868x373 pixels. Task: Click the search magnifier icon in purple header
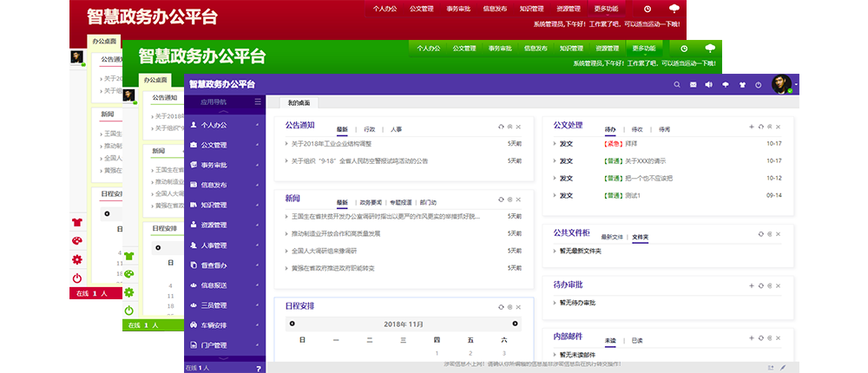[x=677, y=85]
